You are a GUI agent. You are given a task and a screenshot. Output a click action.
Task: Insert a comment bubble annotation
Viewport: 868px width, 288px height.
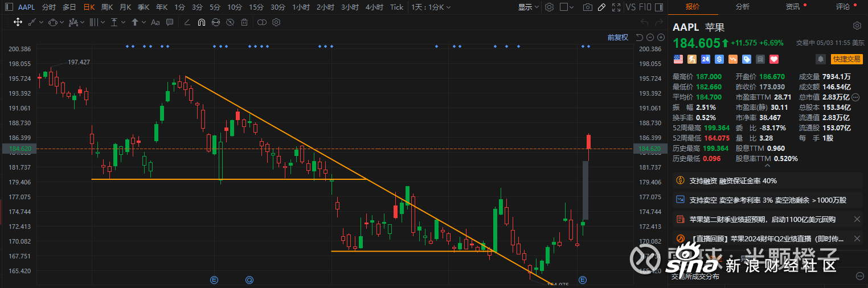tap(170, 22)
